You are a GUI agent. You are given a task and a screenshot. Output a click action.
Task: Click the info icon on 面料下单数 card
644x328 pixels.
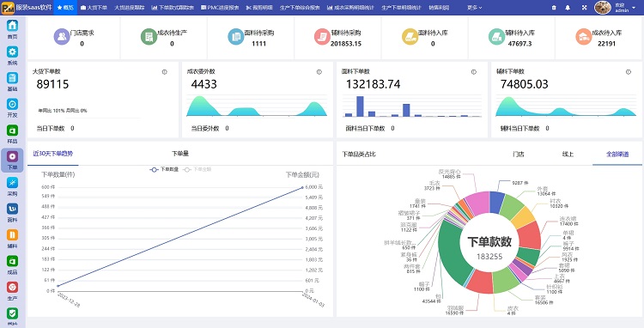[x=473, y=72]
